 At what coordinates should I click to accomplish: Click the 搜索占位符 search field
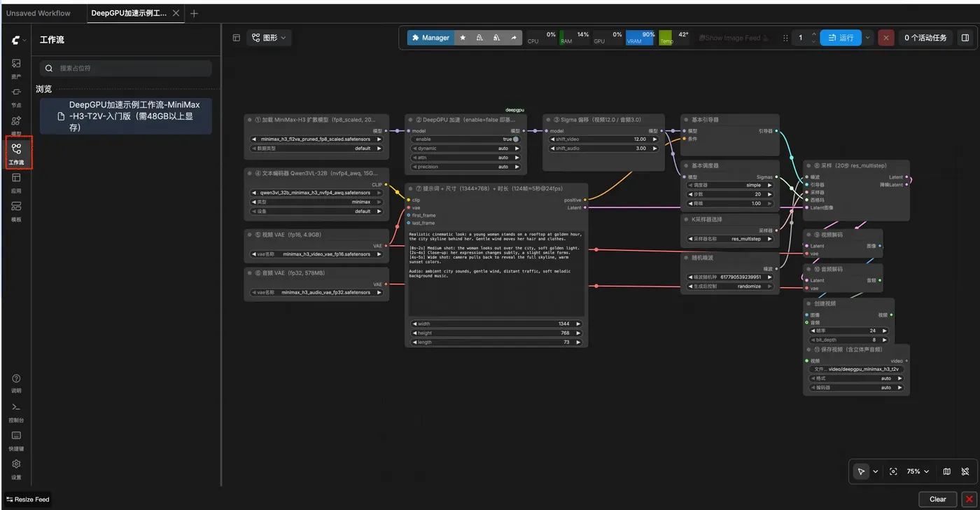tap(126, 68)
